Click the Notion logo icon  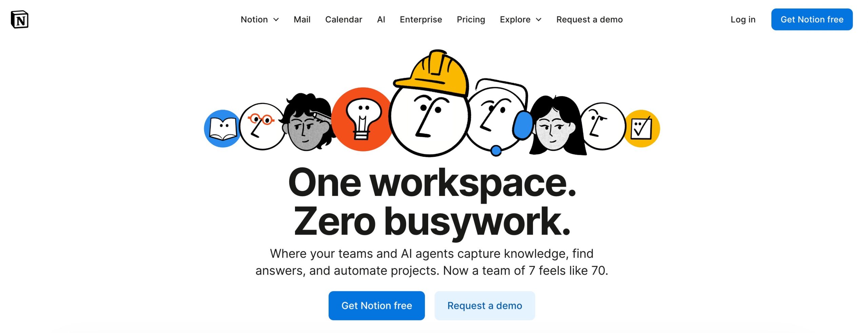click(20, 19)
